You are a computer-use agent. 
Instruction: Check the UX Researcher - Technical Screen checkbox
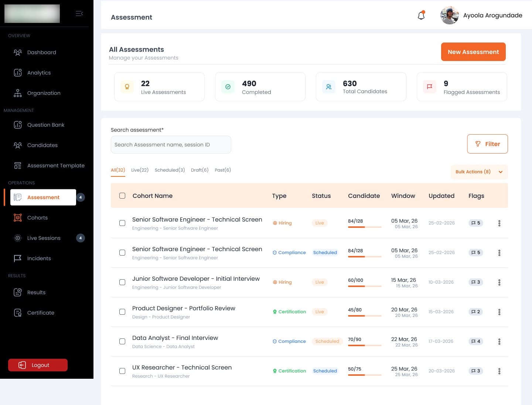(x=122, y=371)
